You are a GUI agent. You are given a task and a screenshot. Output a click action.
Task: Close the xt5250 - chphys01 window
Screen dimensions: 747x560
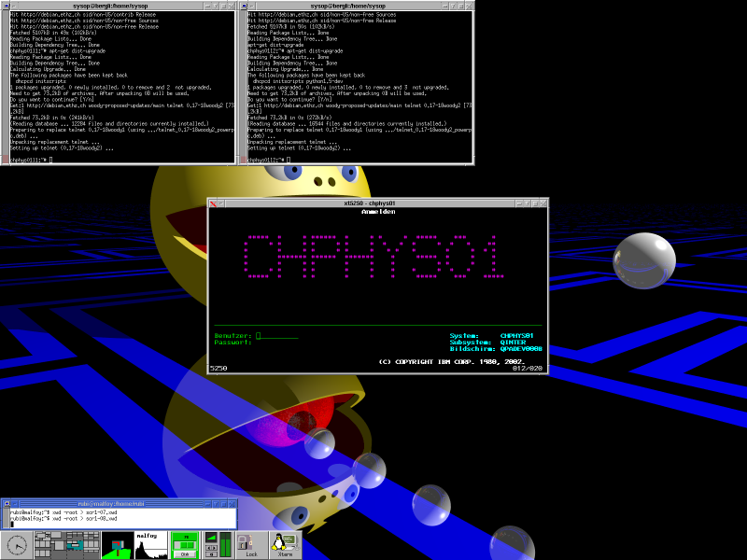543,203
